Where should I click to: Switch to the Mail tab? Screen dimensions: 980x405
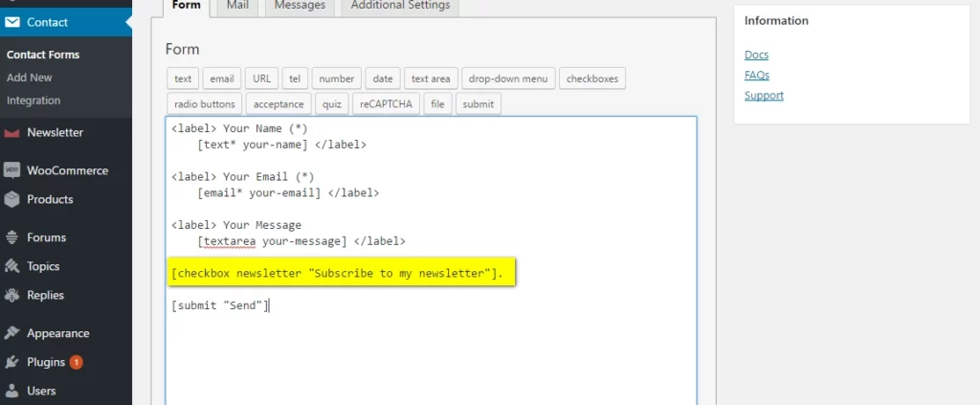pos(236,6)
